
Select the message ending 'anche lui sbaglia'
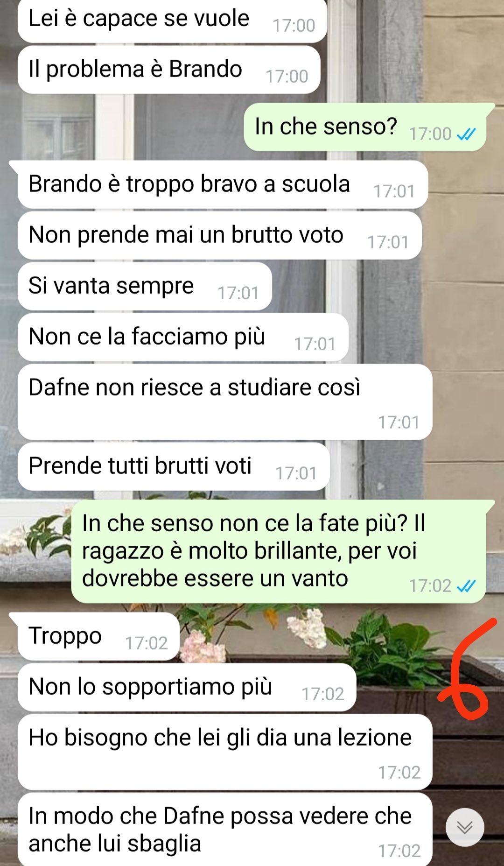pos(225,829)
